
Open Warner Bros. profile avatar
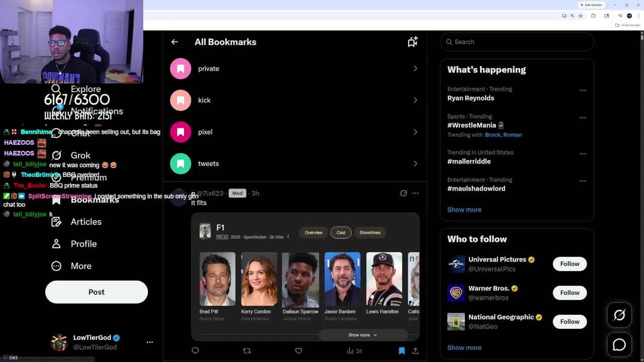pyautogui.click(x=456, y=293)
